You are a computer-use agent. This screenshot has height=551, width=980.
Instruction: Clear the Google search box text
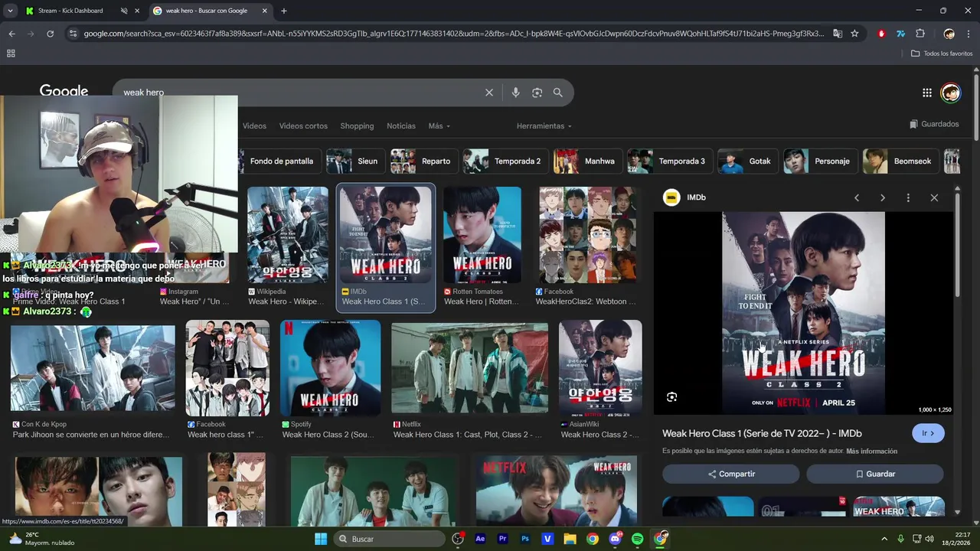tap(489, 93)
